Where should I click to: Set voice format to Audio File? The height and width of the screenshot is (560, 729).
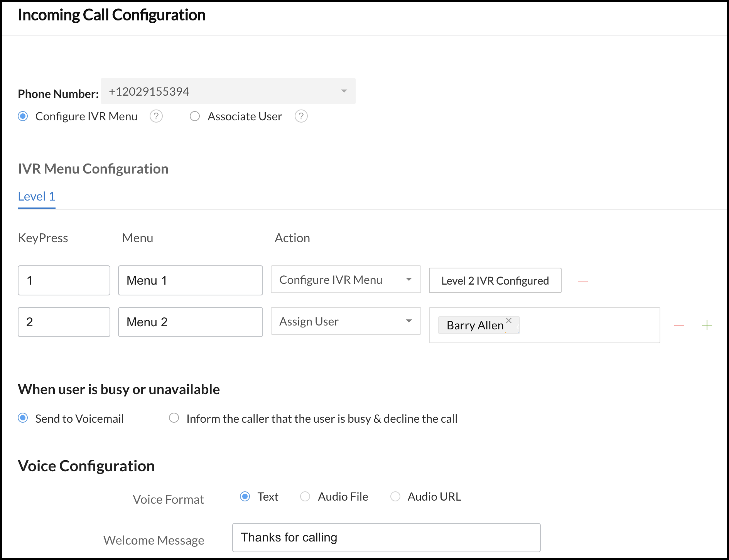pos(305,496)
